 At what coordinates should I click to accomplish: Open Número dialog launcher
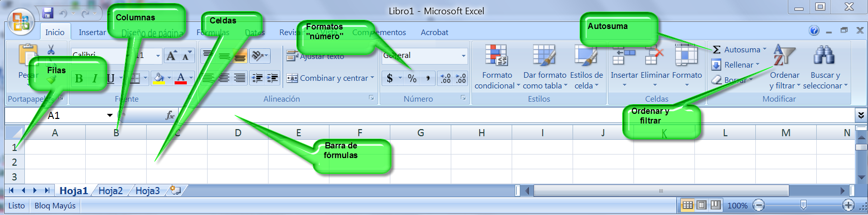[x=463, y=98]
